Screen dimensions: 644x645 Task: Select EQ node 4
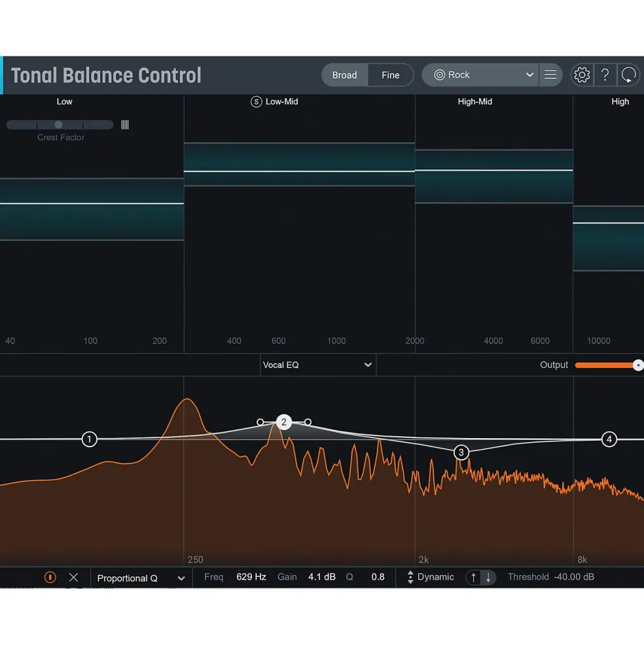(x=609, y=439)
